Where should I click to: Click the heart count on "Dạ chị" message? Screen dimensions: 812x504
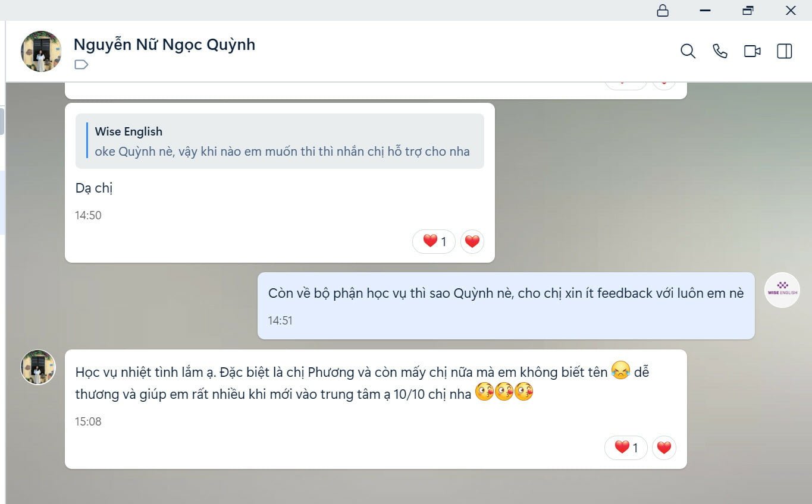tap(434, 241)
